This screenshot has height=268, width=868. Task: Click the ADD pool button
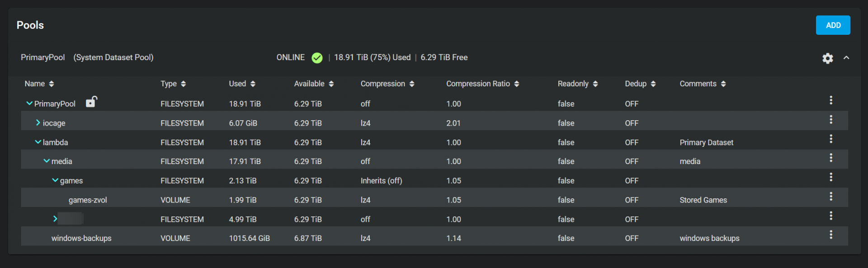click(833, 25)
